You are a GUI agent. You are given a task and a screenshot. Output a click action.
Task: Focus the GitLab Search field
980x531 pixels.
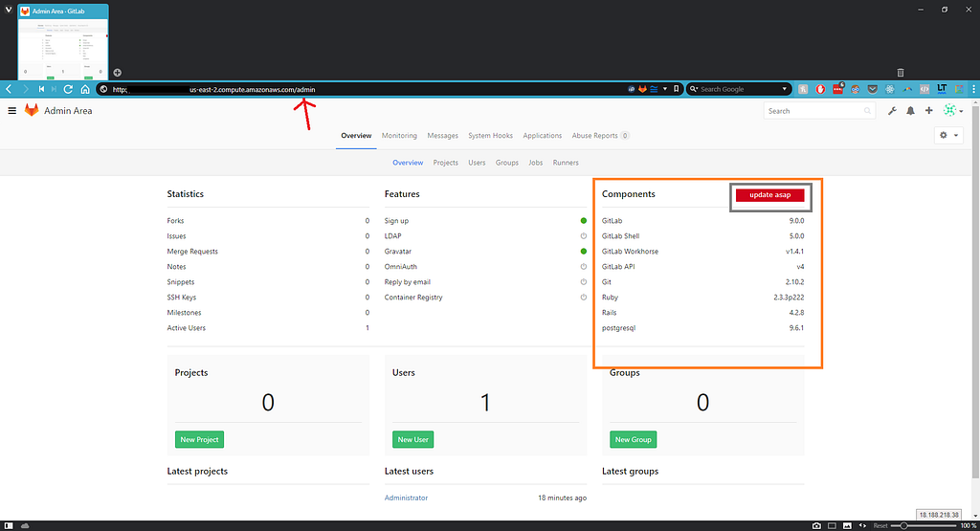click(819, 111)
